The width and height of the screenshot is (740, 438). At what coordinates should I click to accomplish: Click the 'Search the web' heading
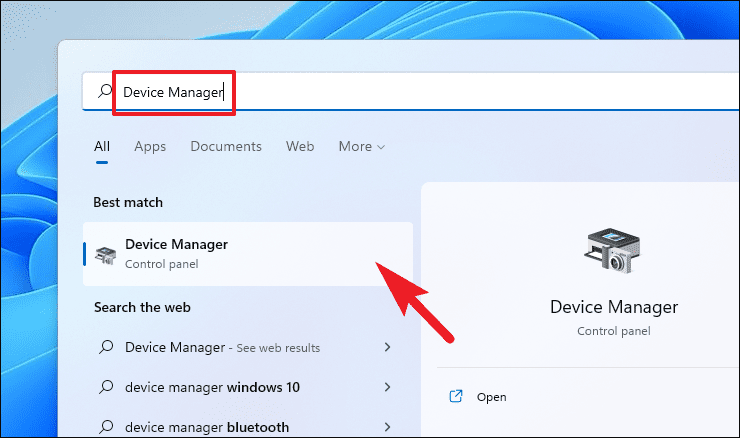(x=142, y=307)
